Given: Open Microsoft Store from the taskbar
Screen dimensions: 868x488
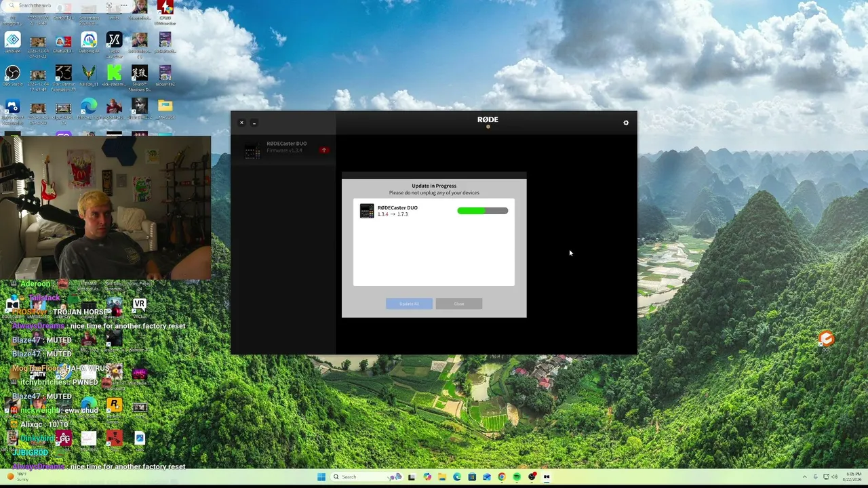Looking at the screenshot, I should coord(472,476).
